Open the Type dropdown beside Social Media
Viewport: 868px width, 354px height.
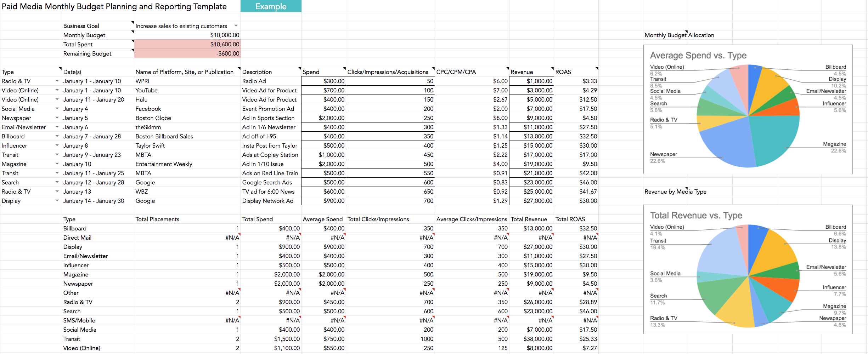point(57,109)
